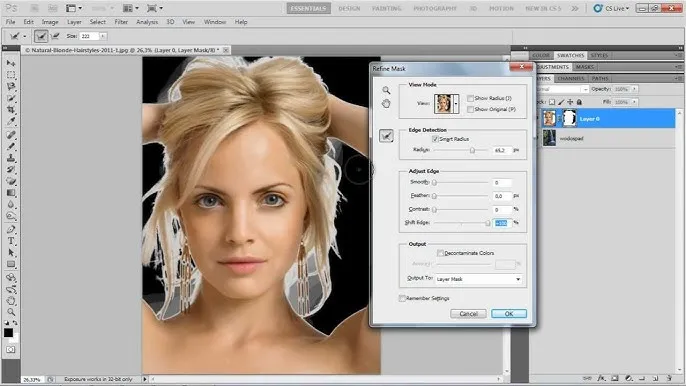The width and height of the screenshot is (686, 386).
Task: Click the Lock all padlock icon
Action: tap(579, 102)
